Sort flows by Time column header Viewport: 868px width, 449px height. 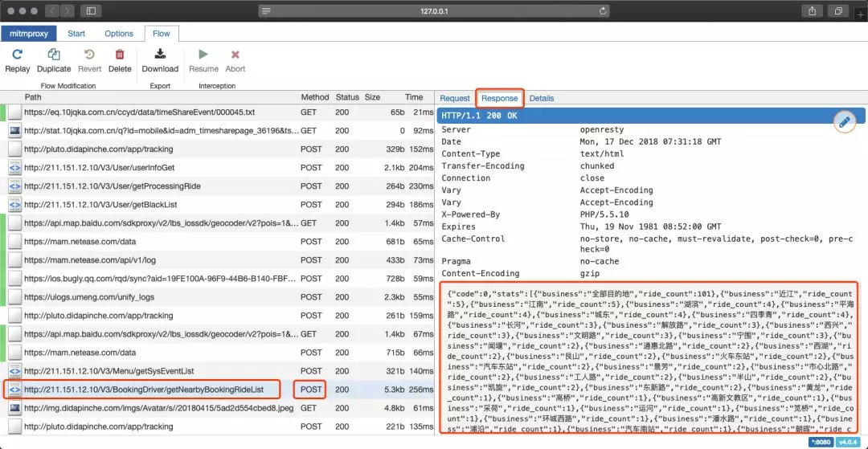point(414,96)
